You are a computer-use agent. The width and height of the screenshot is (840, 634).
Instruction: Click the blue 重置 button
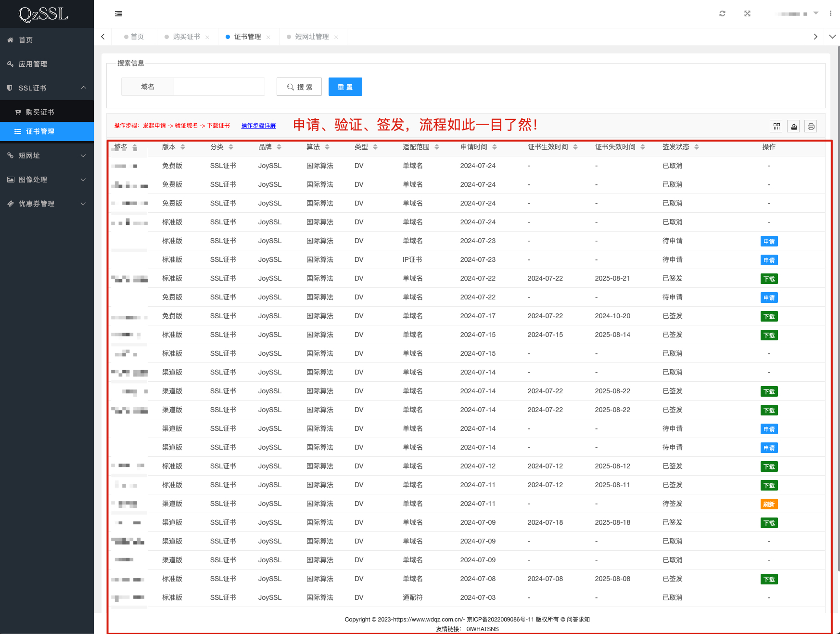(345, 87)
